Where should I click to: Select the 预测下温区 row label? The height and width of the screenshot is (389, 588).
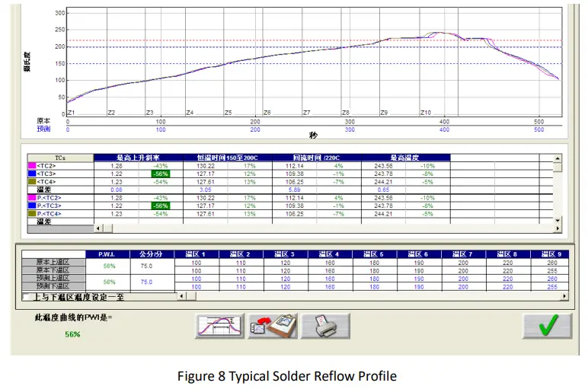tap(53, 286)
